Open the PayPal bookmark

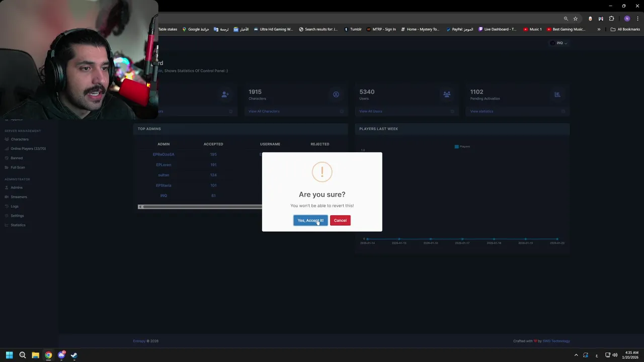pyautogui.click(x=459, y=29)
